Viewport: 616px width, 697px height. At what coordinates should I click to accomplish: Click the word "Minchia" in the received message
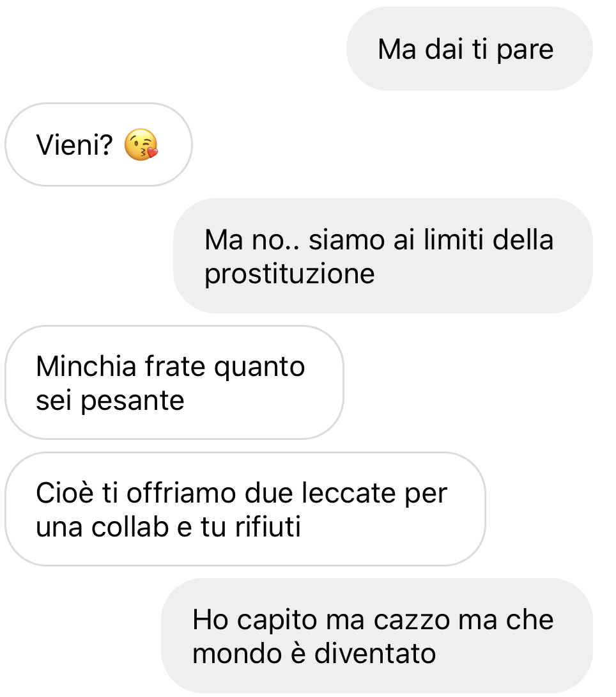[x=86, y=366]
